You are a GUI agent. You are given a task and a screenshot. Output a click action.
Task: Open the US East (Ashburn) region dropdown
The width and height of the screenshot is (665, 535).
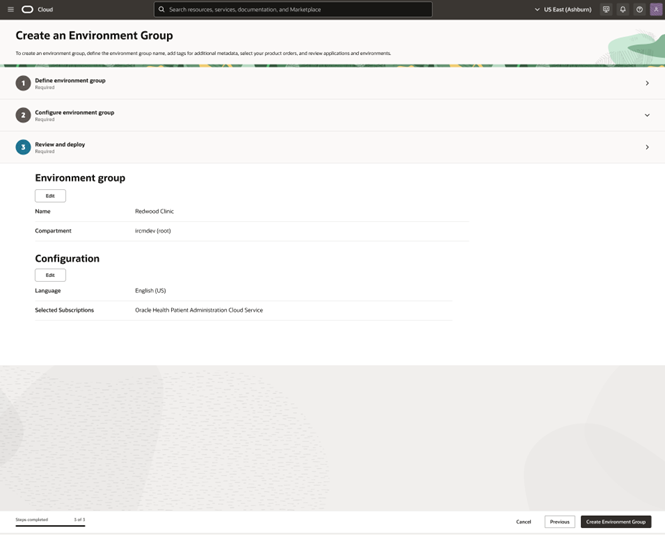(x=563, y=9)
